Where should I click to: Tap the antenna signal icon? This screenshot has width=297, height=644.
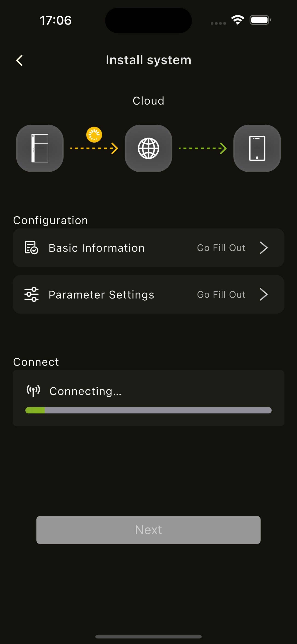(x=34, y=391)
